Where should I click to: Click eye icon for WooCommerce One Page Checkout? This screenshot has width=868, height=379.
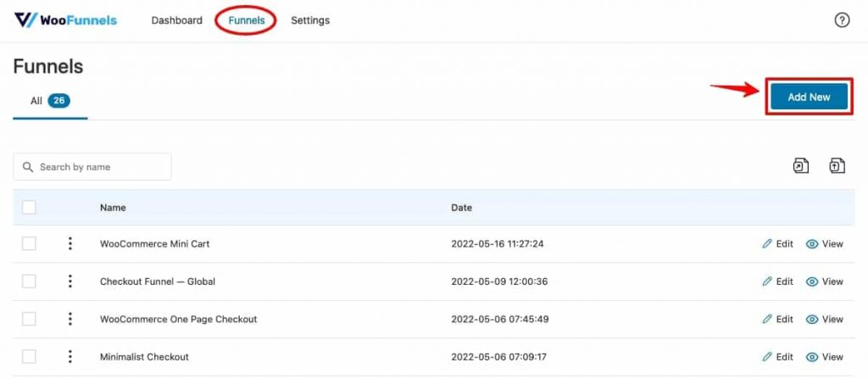tap(812, 319)
